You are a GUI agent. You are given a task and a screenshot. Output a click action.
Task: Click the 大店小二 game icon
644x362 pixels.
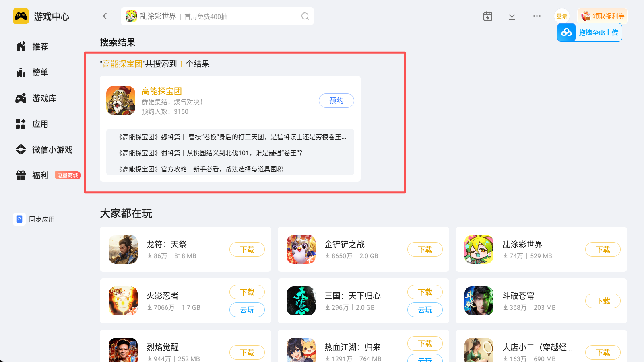click(x=479, y=350)
